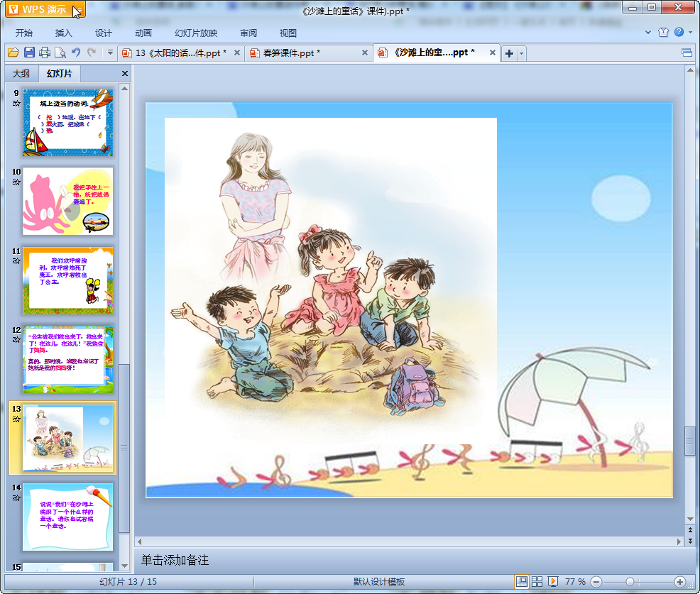
Task: Open the 动画 menu tab
Action: pos(143,33)
